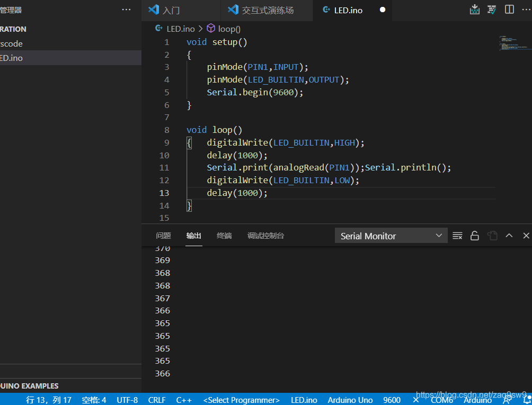Switch to the 输出 panel tab
This screenshot has height=405, width=532.
tap(194, 236)
